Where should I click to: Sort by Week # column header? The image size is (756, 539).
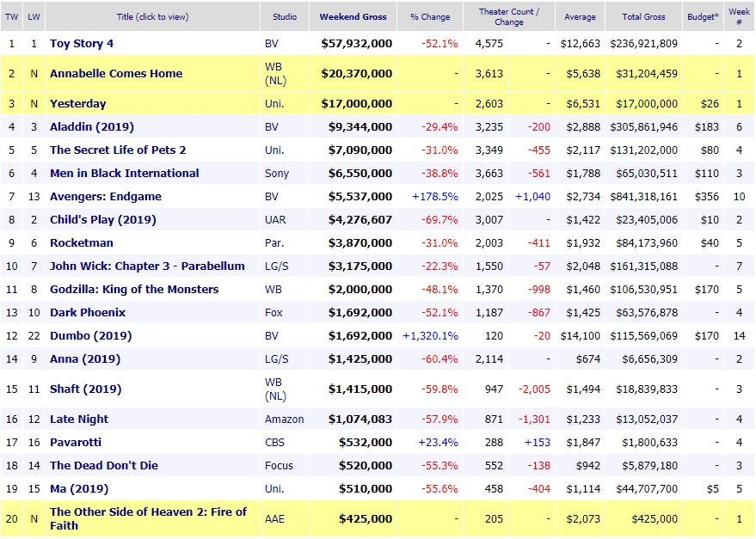[739, 17]
